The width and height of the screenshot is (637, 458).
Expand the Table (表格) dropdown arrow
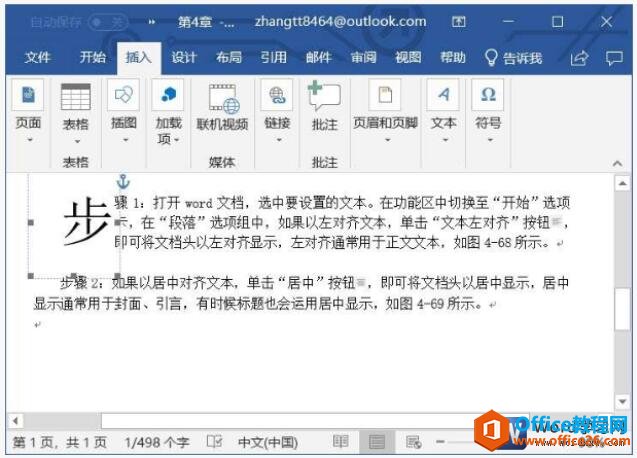77,141
